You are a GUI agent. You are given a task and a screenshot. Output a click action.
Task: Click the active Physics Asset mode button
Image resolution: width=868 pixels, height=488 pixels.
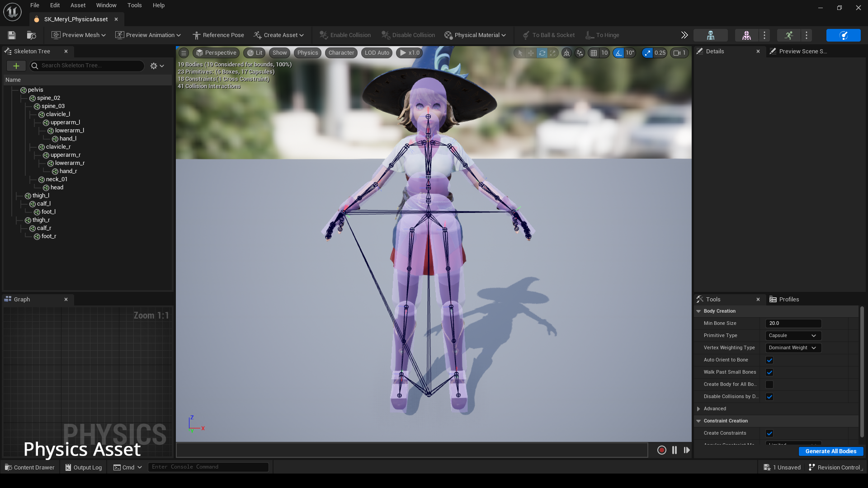click(843, 35)
